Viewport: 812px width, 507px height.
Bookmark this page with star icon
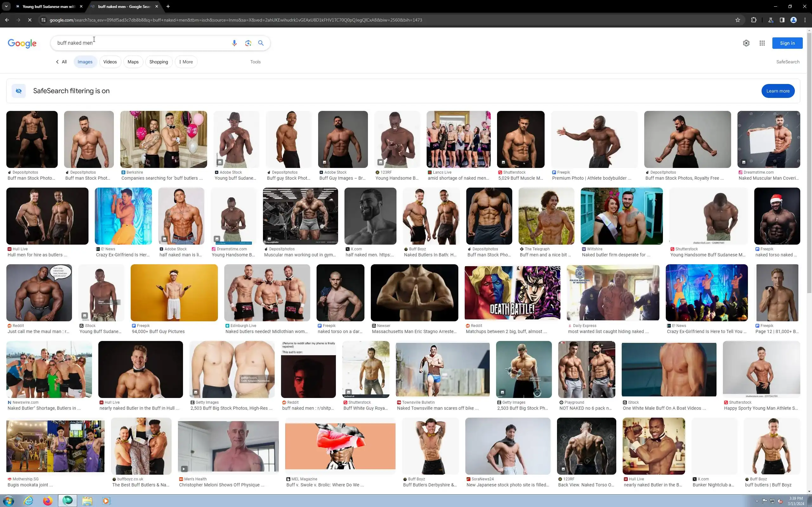click(737, 20)
